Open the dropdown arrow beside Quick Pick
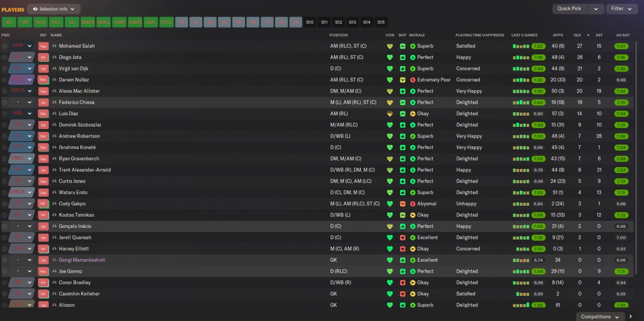The width and height of the screenshot is (644, 321). [x=596, y=9]
